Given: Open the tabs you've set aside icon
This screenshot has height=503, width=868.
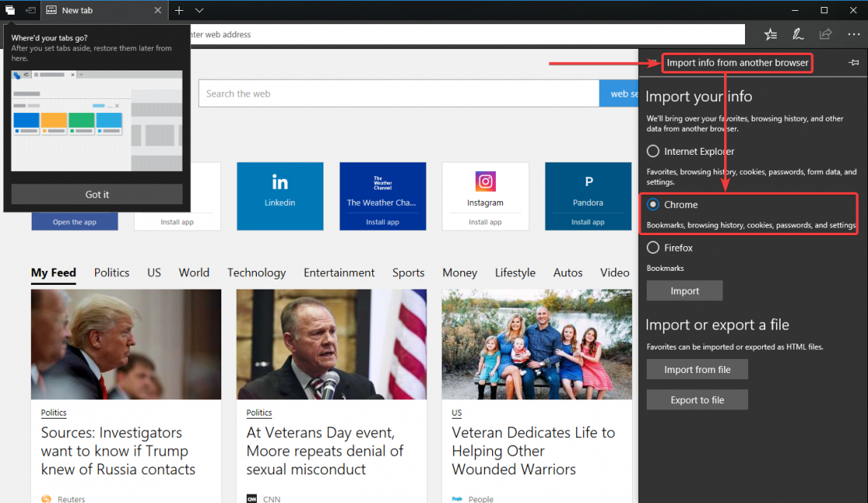Looking at the screenshot, I should coord(10,10).
